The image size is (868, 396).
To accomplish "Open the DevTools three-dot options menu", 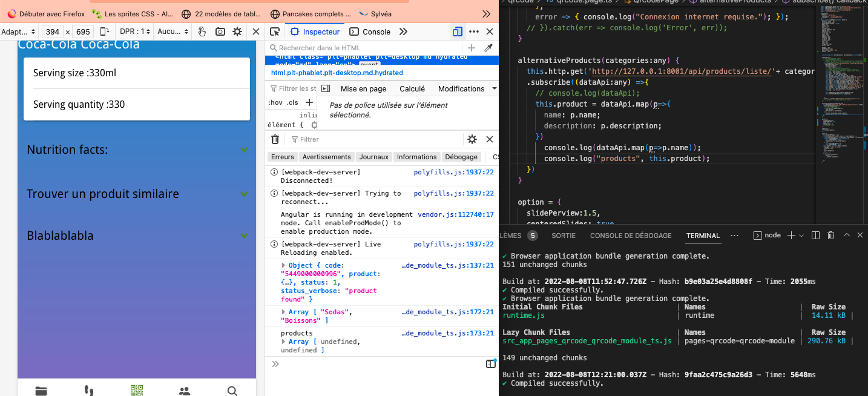I will pyautogui.click(x=474, y=31).
